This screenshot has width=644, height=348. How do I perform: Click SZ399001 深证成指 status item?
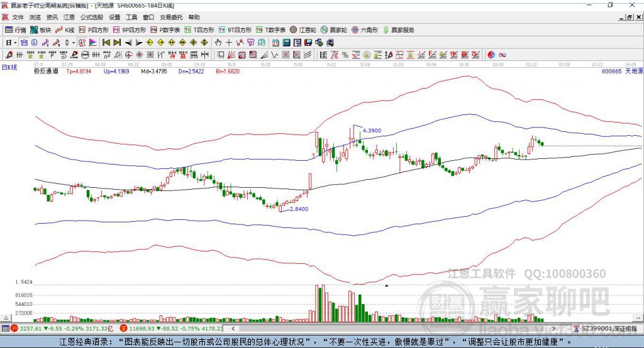(606, 329)
